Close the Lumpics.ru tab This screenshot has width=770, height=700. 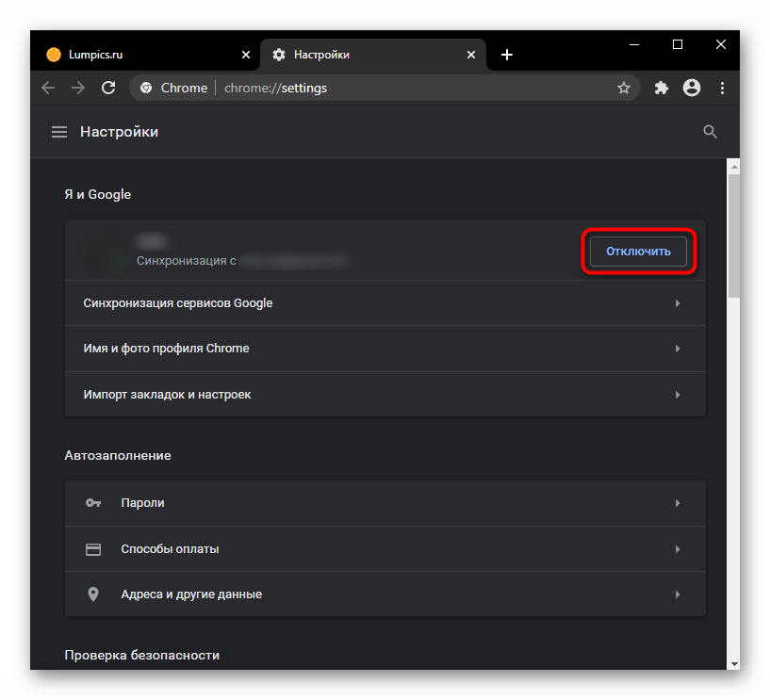tap(247, 55)
